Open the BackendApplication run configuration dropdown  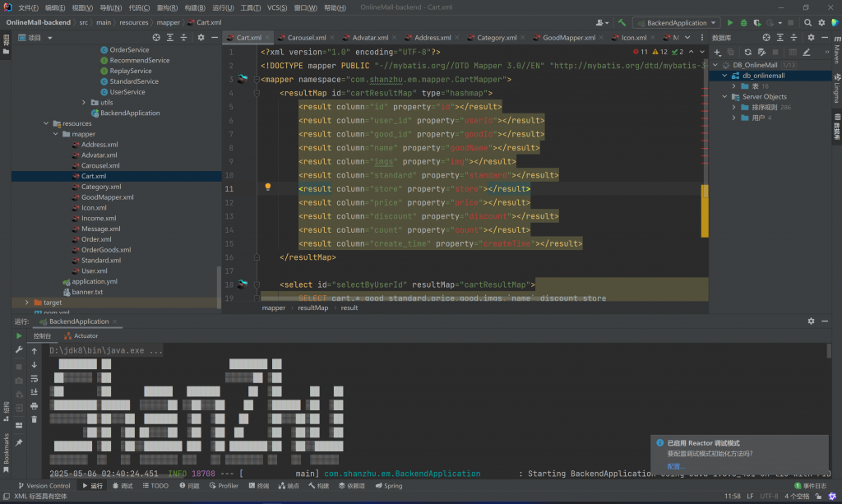(x=675, y=23)
